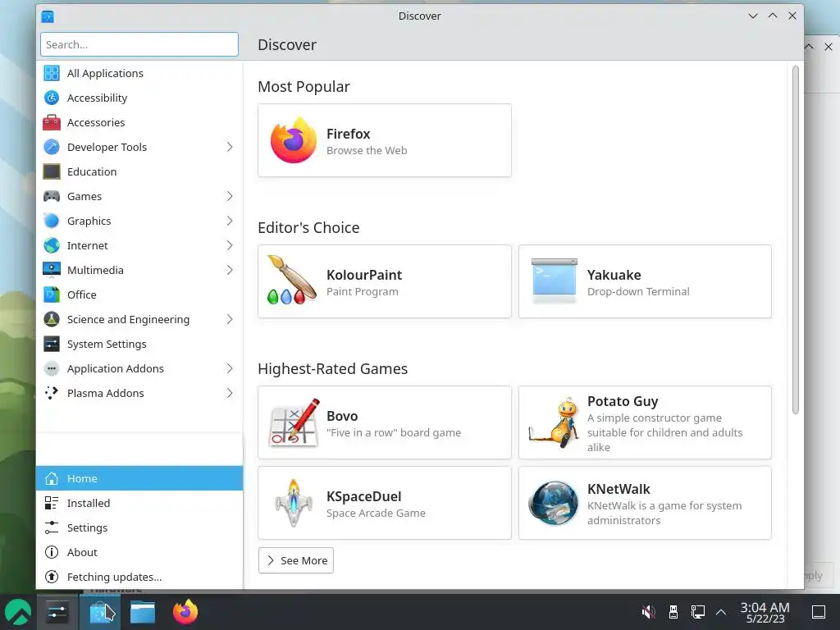Image resolution: width=840 pixels, height=630 pixels.
Task: Expand the Graphics subcategories arrow
Action: [x=230, y=221]
